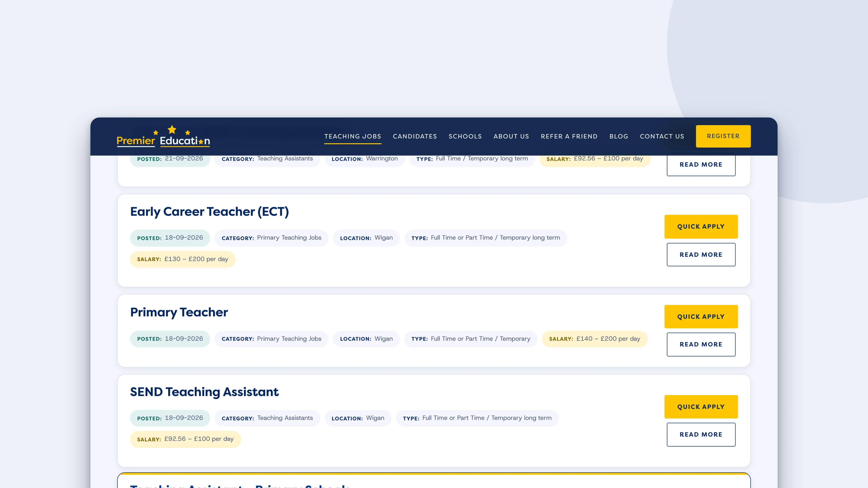Open the SEND Teaching Assistant job title
Viewport: 868px width, 488px height.
click(204, 392)
